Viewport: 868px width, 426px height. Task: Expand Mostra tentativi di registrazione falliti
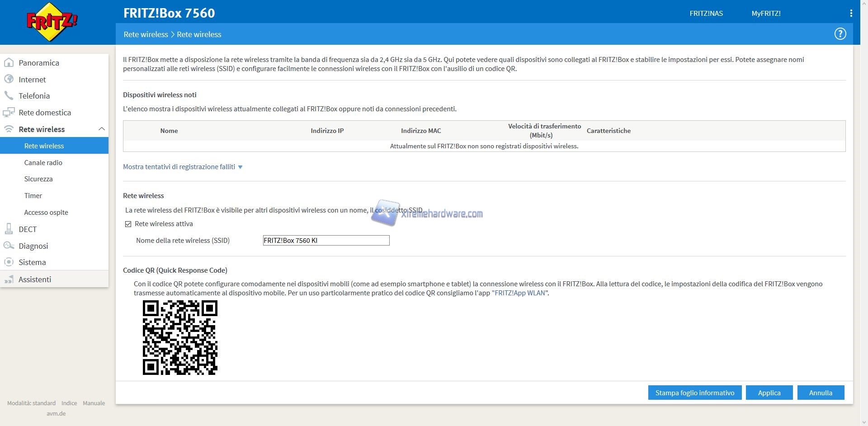pos(183,167)
